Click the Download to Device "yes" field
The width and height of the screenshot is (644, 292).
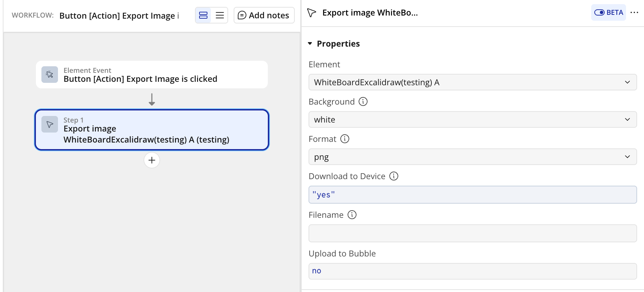[x=472, y=195]
